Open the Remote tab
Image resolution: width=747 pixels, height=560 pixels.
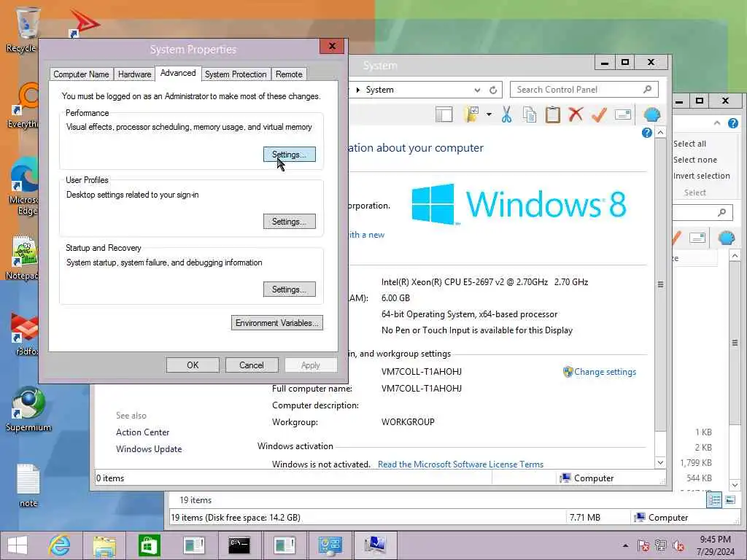pyautogui.click(x=289, y=74)
